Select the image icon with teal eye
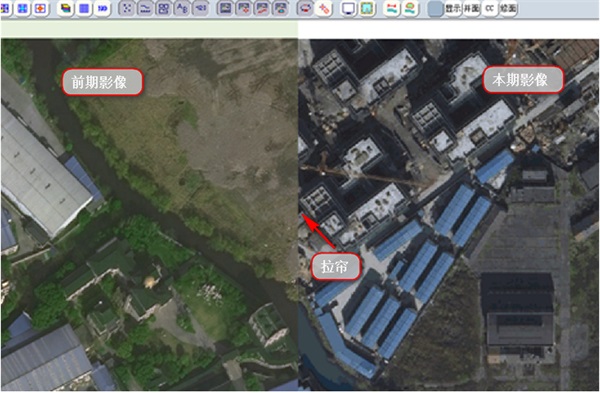Image resolution: width=600 pixels, height=393 pixels. 281,8
